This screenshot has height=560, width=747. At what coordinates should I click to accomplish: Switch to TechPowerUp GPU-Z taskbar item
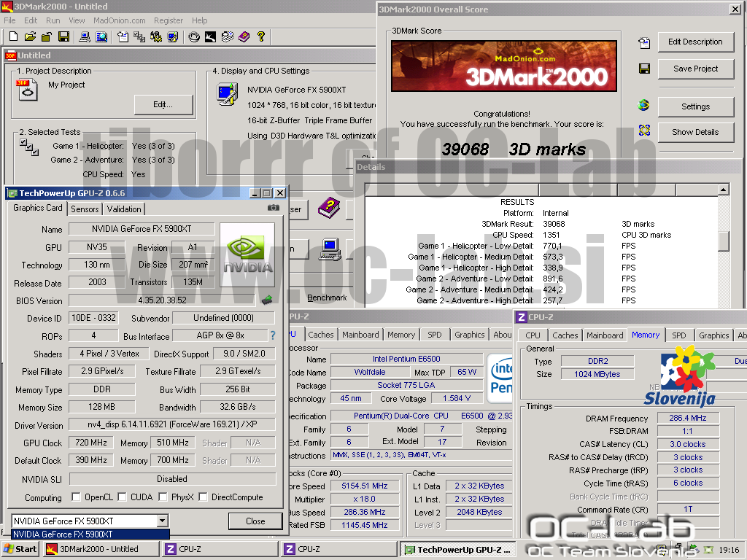click(x=458, y=549)
